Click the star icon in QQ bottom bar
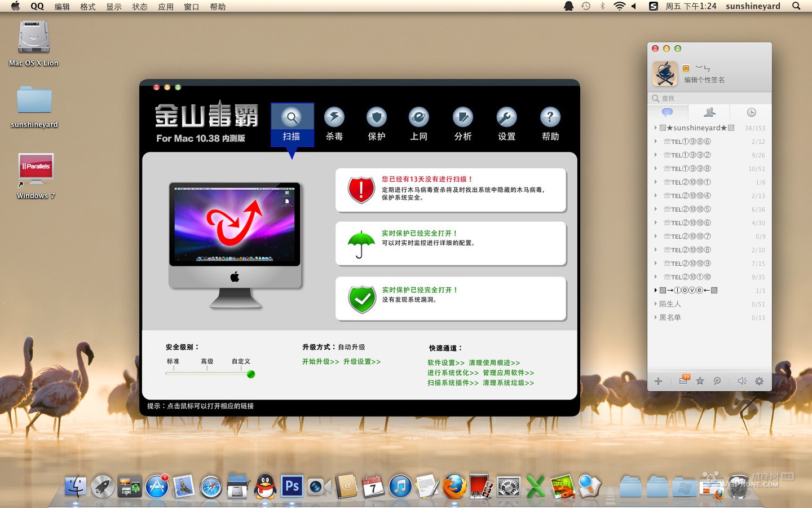The height and width of the screenshot is (508, 812). (700, 381)
